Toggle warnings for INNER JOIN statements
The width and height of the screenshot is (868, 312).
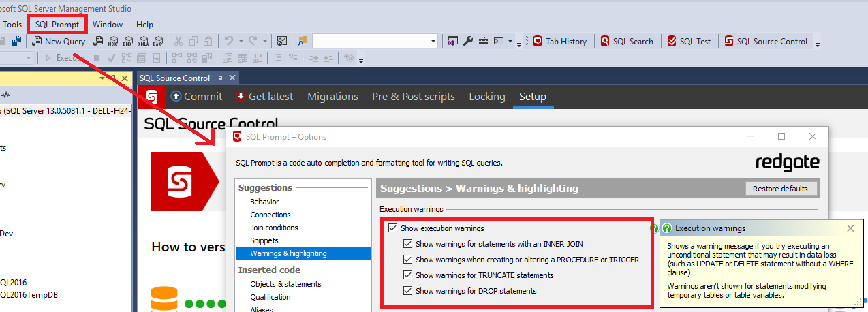407,243
